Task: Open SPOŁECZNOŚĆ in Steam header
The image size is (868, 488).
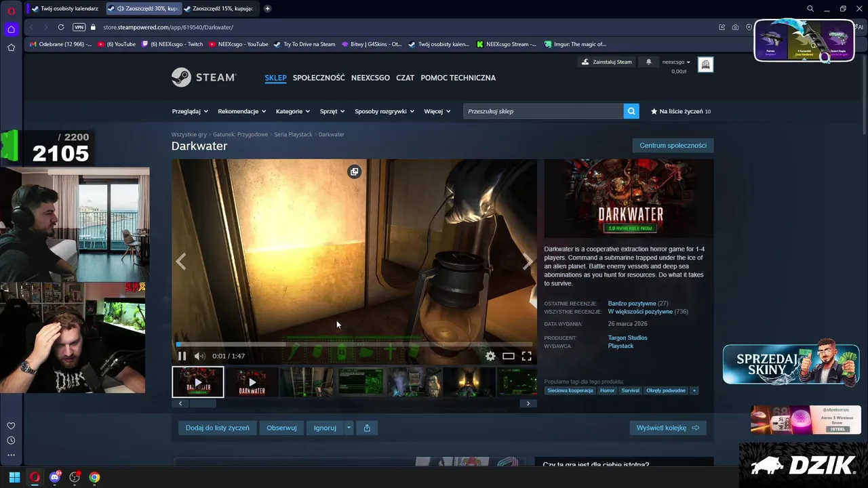Action: [319, 77]
